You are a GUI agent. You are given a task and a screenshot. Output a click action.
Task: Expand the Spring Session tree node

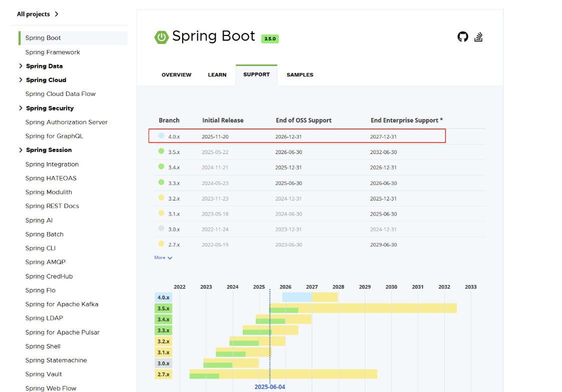tap(21, 150)
